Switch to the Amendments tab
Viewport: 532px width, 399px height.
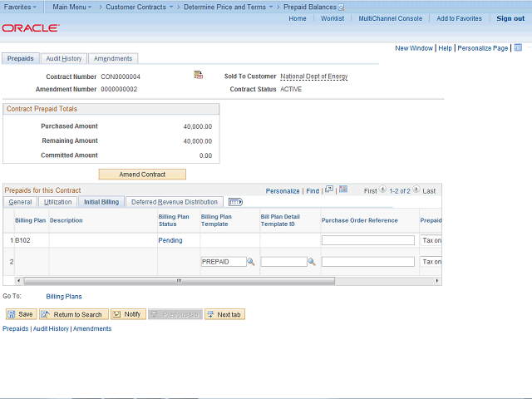pyautogui.click(x=113, y=58)
